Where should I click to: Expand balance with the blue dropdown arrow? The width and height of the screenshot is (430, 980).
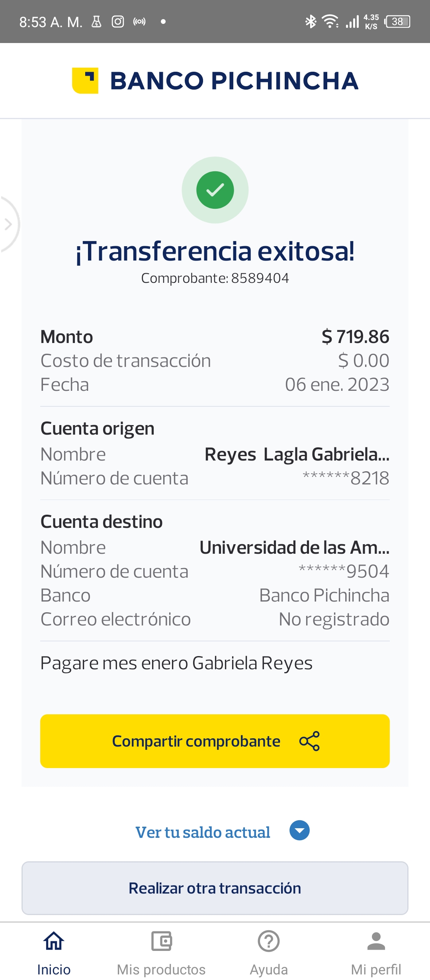click(299, 831)
